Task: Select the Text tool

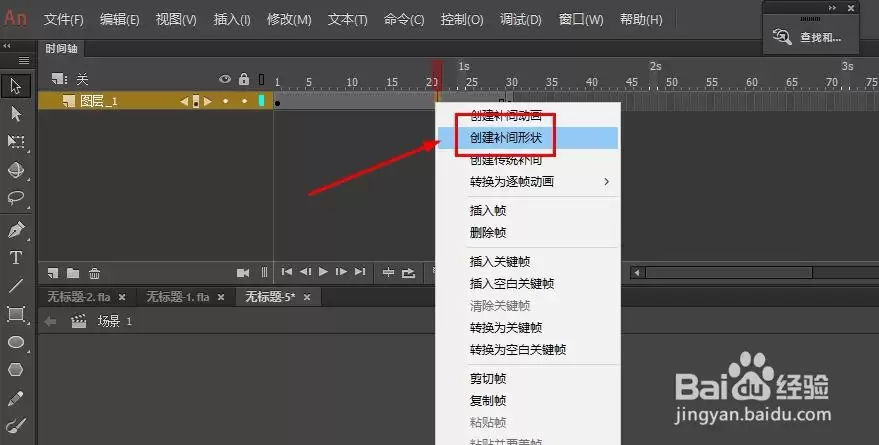Action: point(16,258)
